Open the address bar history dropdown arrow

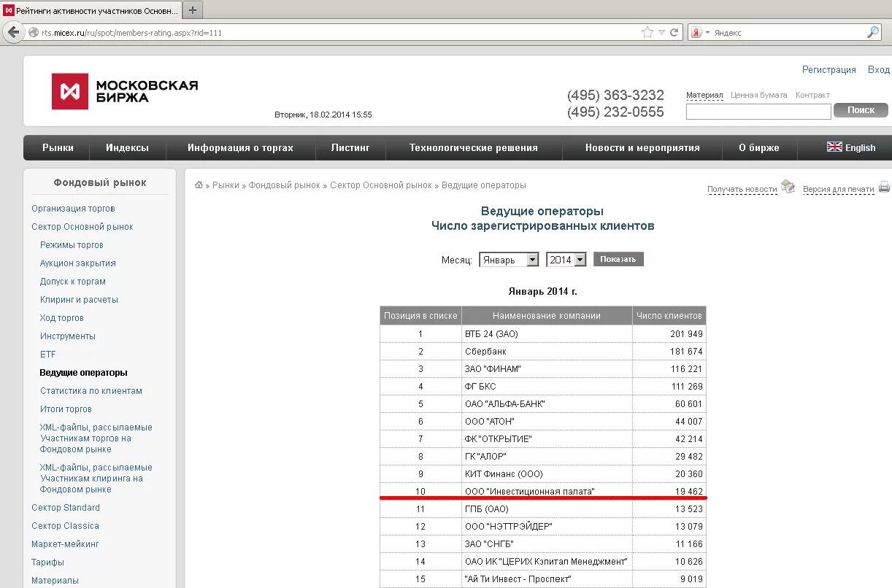[661, 33]
